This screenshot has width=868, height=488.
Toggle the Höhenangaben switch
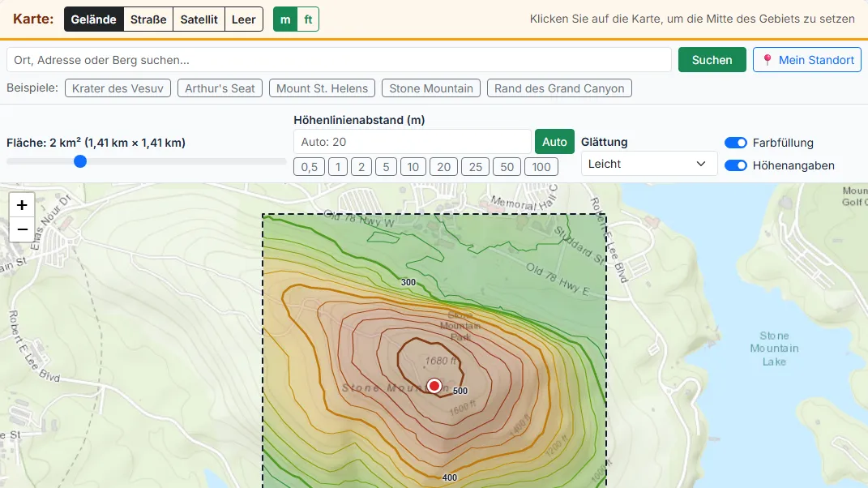[x=736, y=165]
